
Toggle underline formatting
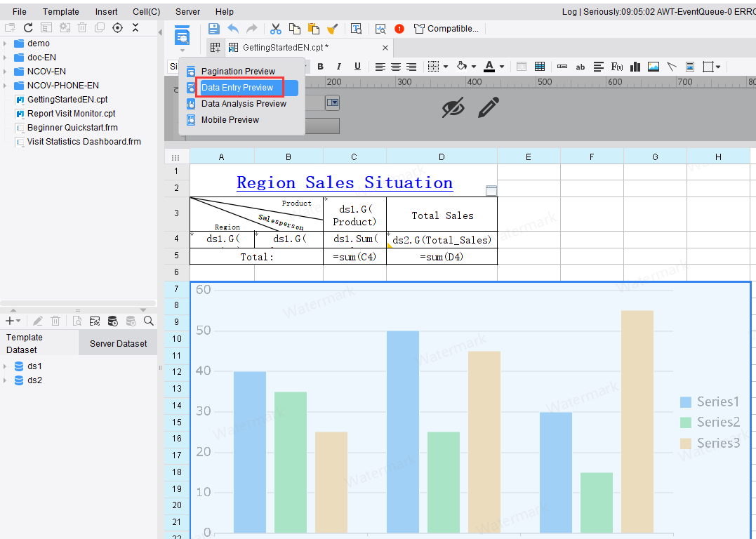[x=357, y=67]
